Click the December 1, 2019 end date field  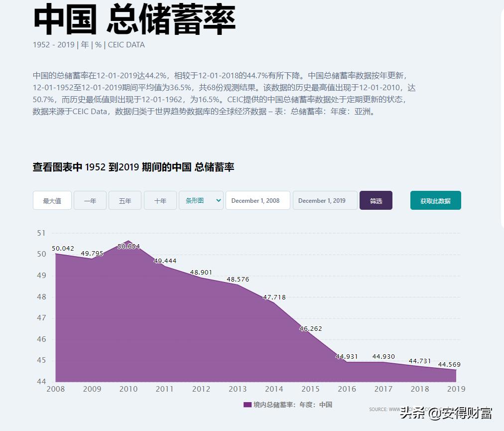[x=325, y=200]
